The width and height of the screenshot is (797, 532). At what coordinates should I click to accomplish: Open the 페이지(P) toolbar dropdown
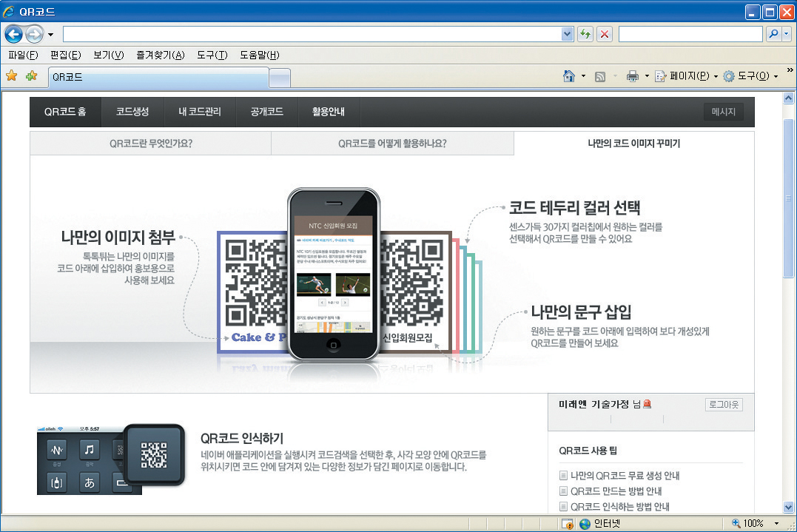[687, 76]
